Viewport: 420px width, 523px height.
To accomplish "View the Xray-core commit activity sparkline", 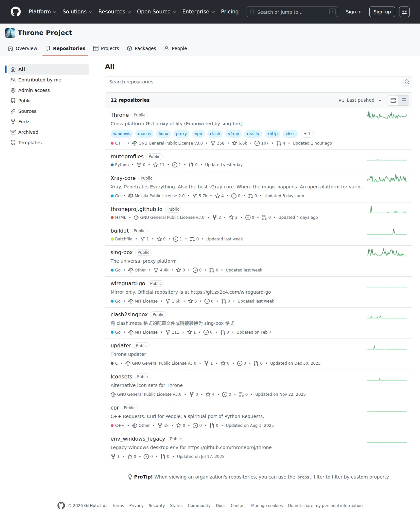I will tap(387, 178).
